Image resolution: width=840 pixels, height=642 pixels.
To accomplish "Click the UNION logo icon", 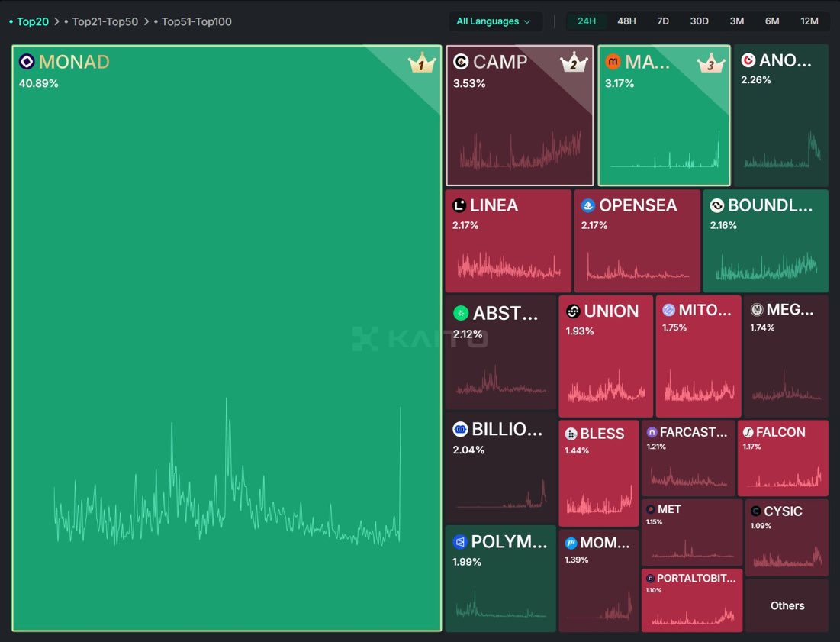I will click(573, 311).
